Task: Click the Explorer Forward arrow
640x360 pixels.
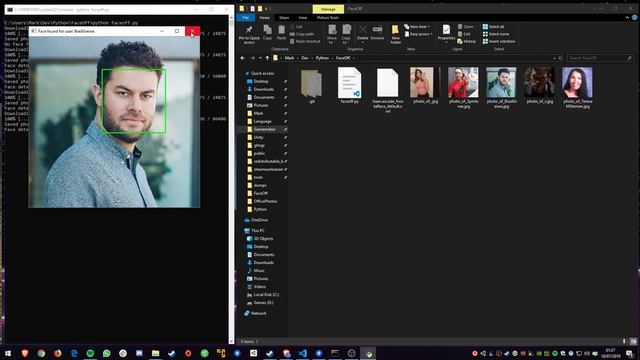Action: tap(252, 58)
